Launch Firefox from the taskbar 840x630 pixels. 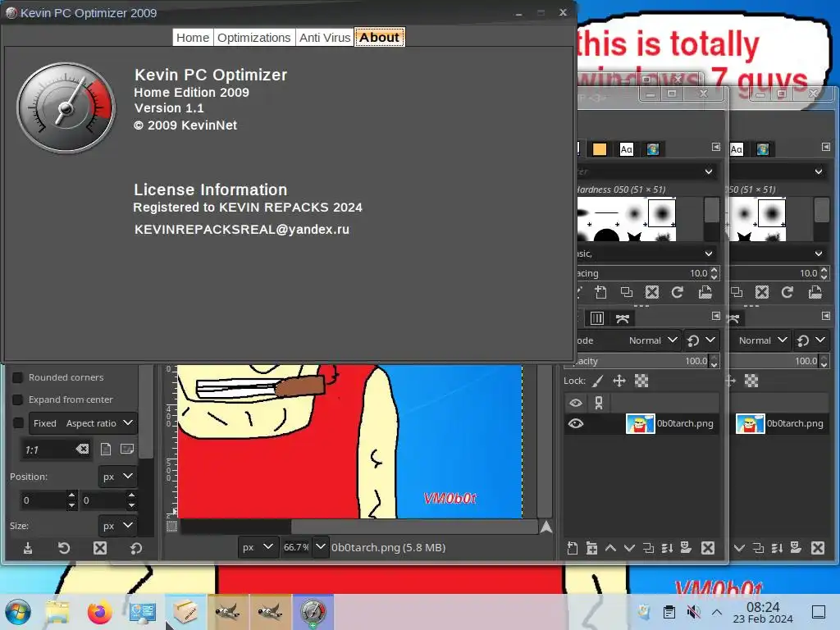pos(99,612)
